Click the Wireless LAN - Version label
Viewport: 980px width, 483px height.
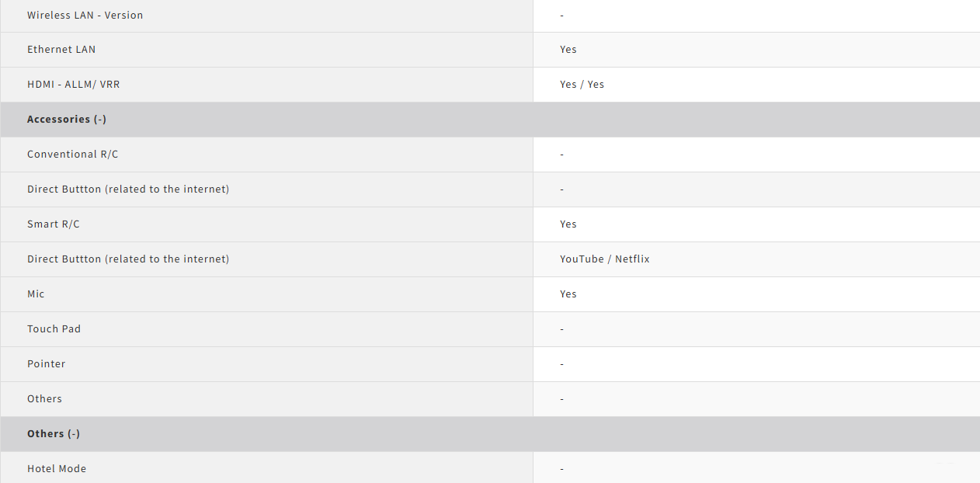pos(85,16)
